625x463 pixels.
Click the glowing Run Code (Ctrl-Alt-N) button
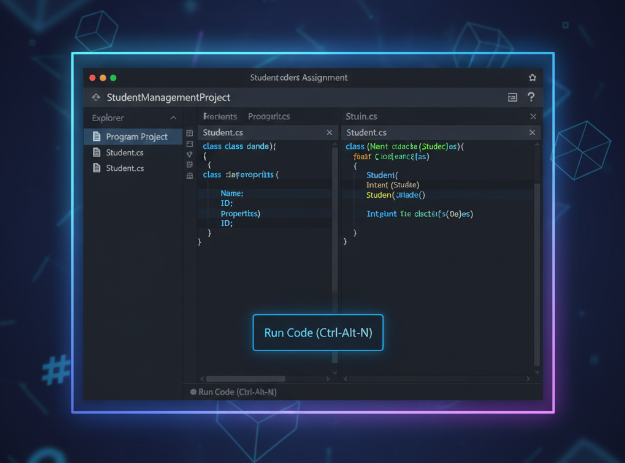pos(318,332)
